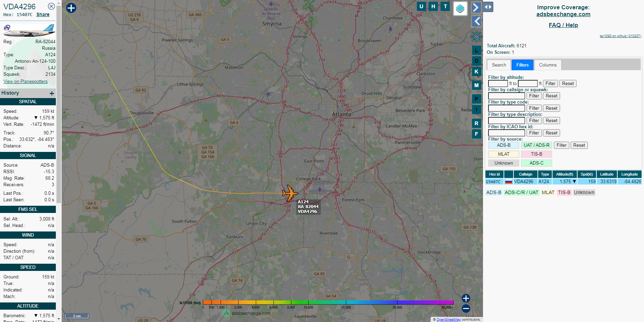644x322 pixels.
Task: Open adsbexchange.com coverage link
Action: (x=563, y=14)
